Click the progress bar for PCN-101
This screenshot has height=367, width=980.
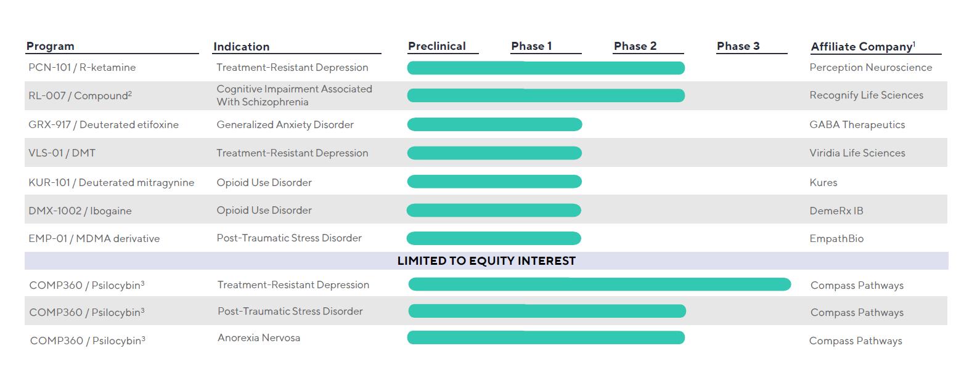[x=545, y=68]
